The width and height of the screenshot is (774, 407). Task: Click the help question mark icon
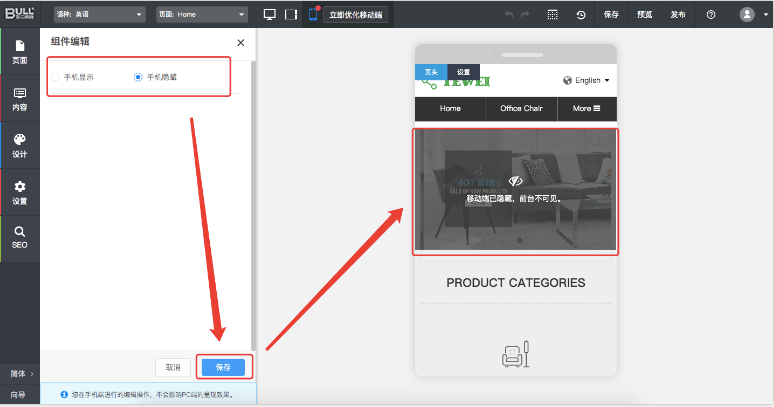click(710, 15)
